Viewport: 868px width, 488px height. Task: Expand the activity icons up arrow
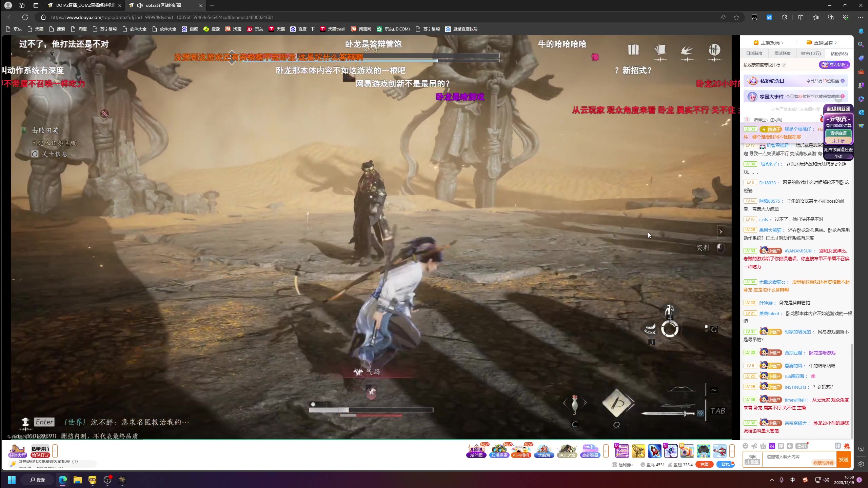(x=606, y=451)
